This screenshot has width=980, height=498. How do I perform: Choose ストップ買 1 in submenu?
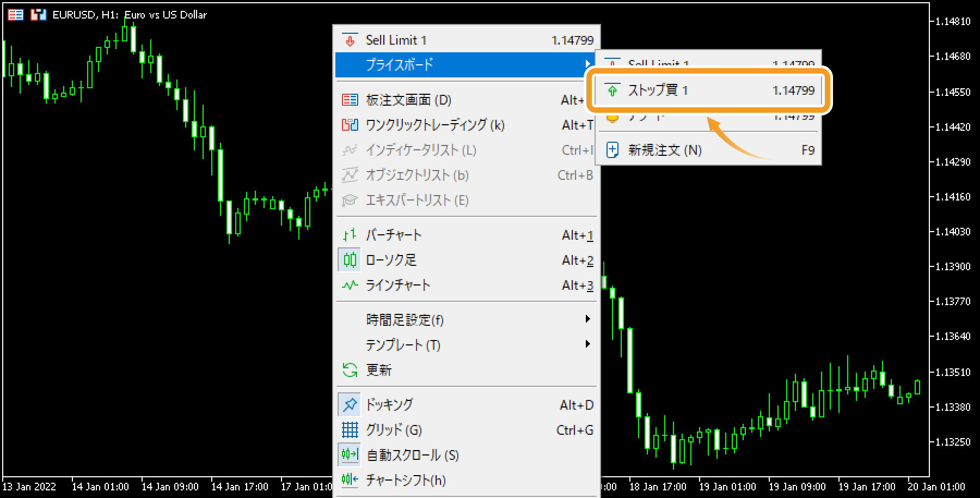(708, 90)
